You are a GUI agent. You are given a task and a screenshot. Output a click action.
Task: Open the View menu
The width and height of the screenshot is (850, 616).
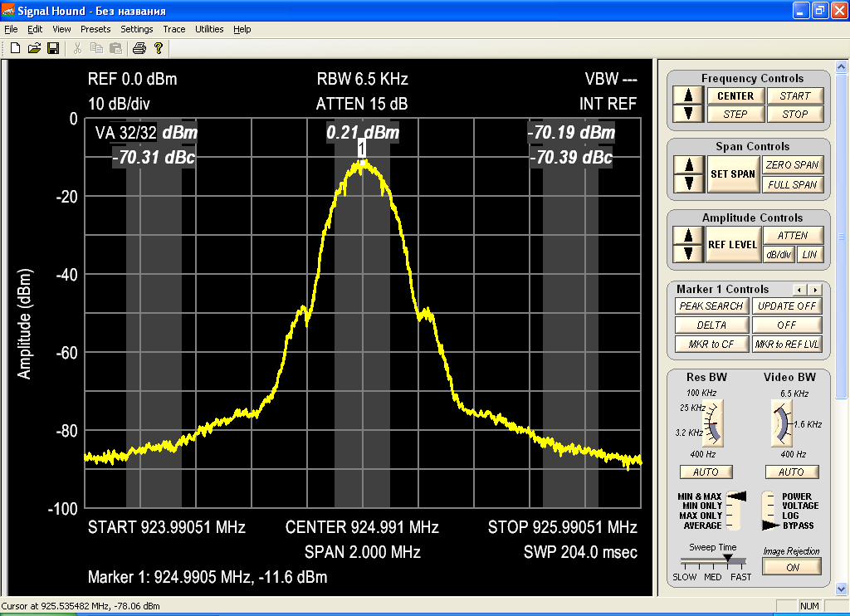[x=61, y=29]
